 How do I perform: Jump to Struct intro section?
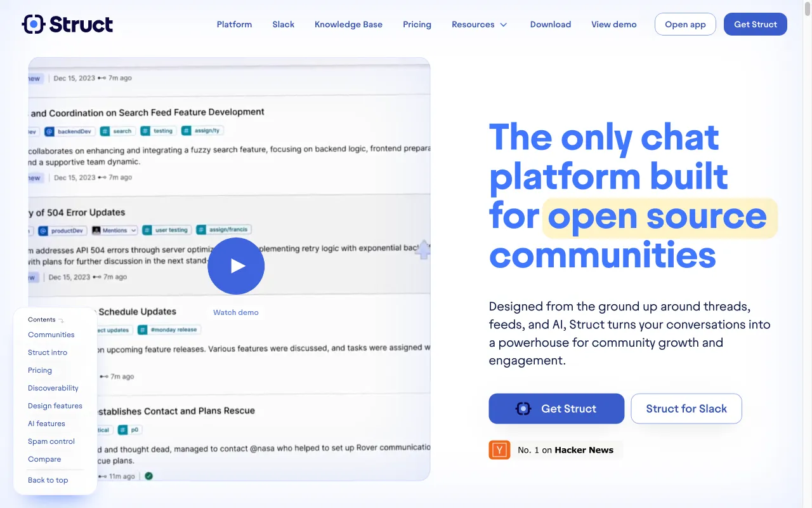tap(48, 352)
